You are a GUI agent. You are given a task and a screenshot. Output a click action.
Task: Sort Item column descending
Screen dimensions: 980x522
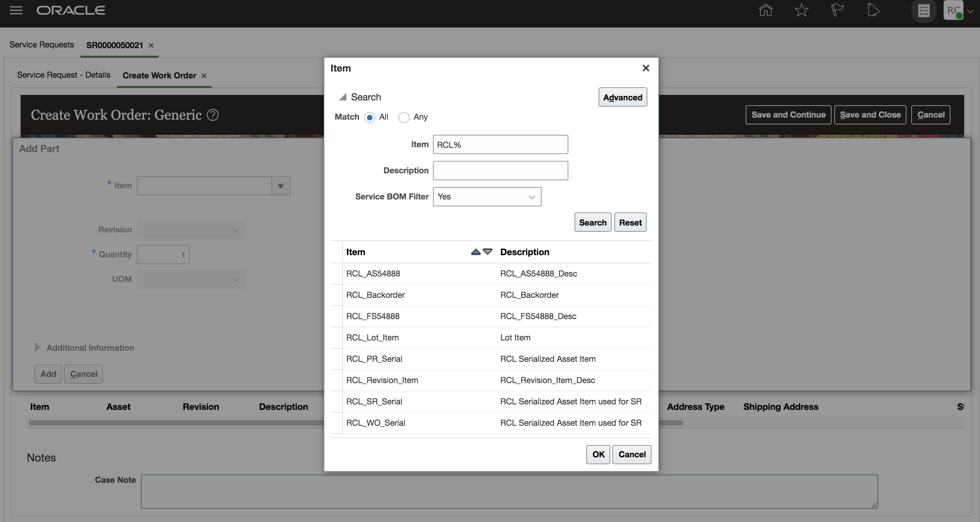click(488, 252)
